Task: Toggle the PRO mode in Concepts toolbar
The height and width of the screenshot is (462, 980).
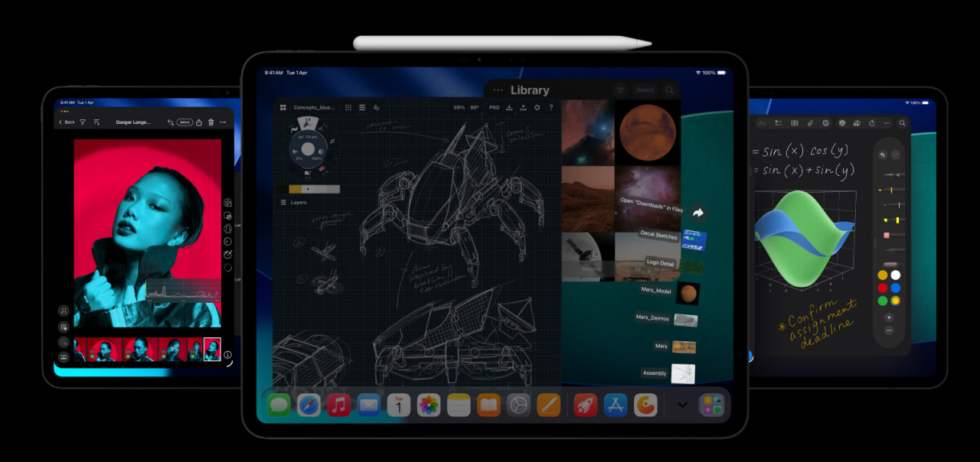Action: click(x=494, y=108)
